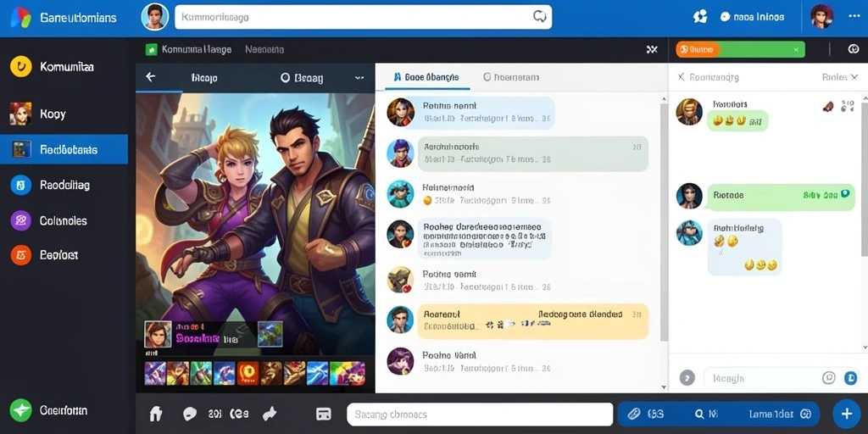Close the green status bar with its X
Screen dimensions: 868x434
coord(796,50)
